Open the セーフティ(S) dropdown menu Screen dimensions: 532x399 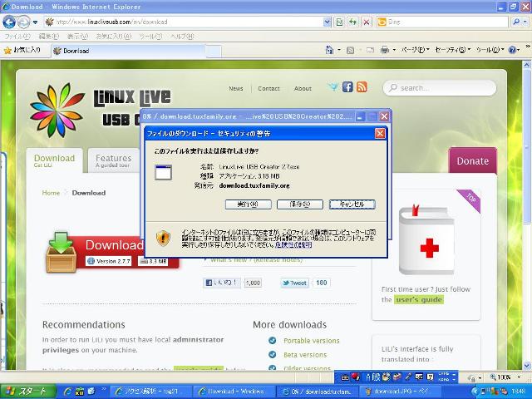click(x=453, y=51)
